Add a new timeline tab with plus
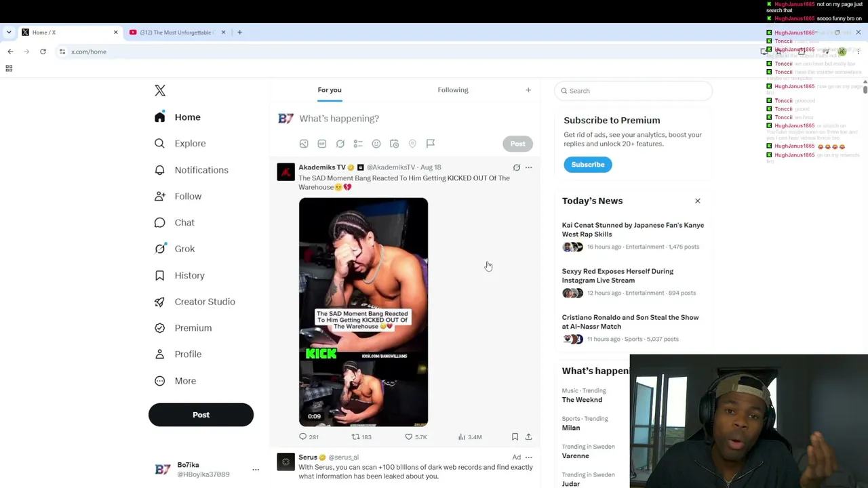The height and width of the screenshot is (488, 868). [528, 90]
